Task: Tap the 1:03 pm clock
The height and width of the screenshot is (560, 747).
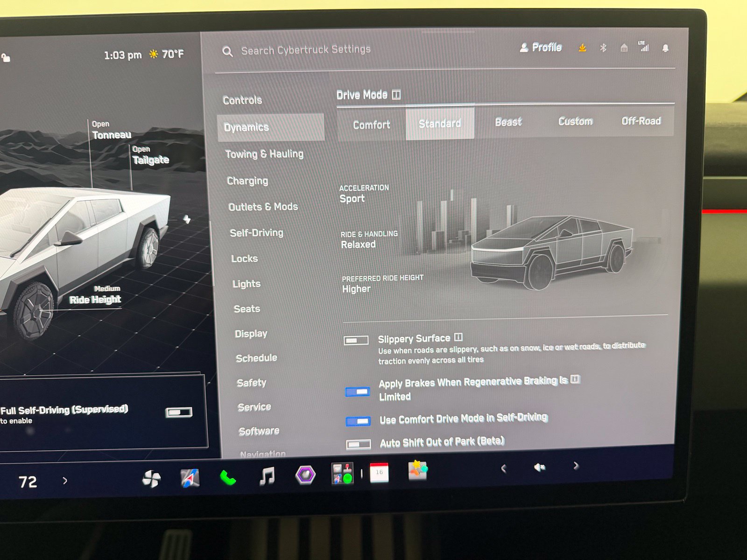Action: pos(122,55)
